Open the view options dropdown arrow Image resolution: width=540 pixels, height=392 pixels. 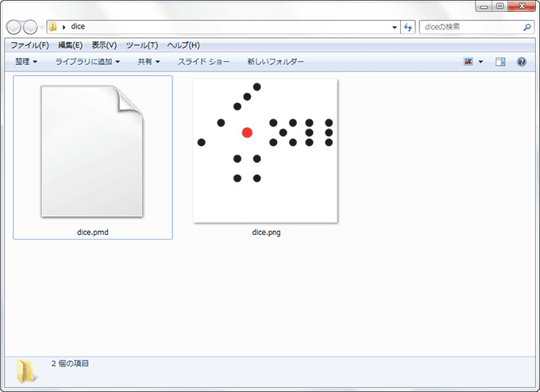click(480, 62)
